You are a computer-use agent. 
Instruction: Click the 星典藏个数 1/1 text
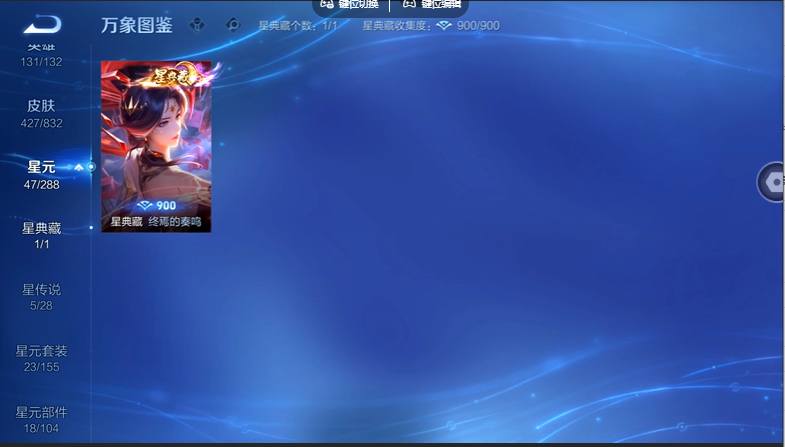(x=298, y=26)
